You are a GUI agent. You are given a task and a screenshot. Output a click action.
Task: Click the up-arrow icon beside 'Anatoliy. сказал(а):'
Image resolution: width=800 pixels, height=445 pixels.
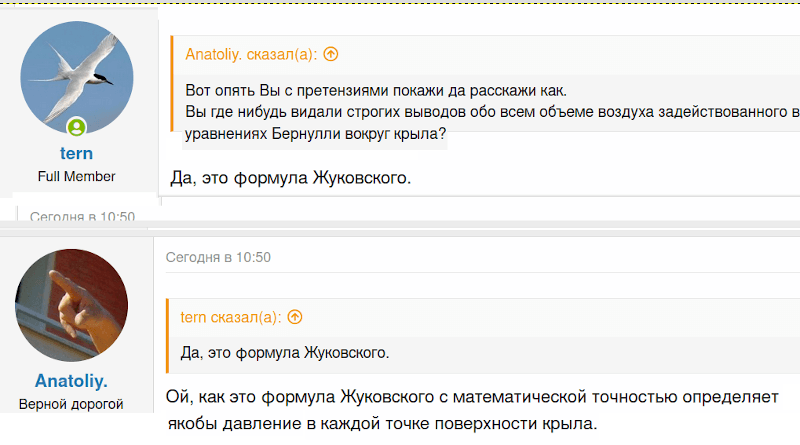point(331,55)
